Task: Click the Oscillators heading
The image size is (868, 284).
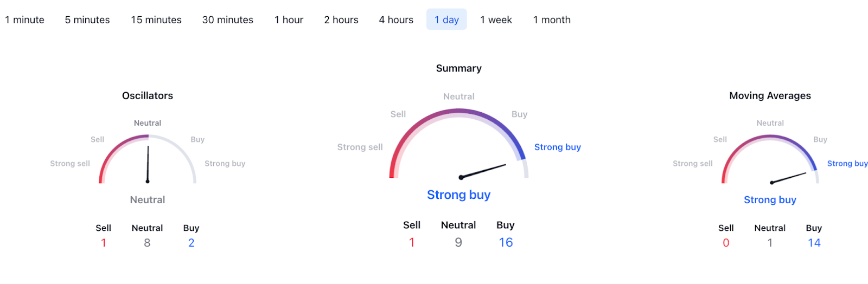Action: [148, 96]
